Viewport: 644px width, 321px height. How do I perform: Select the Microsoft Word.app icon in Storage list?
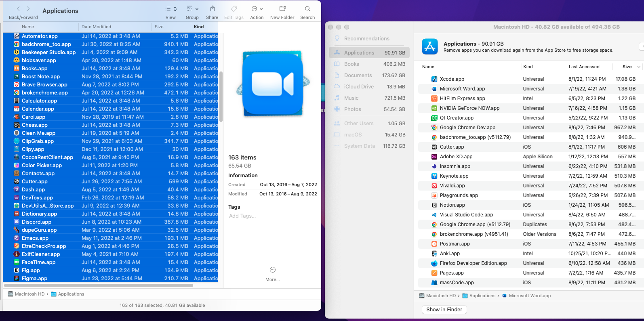(434, 89)
